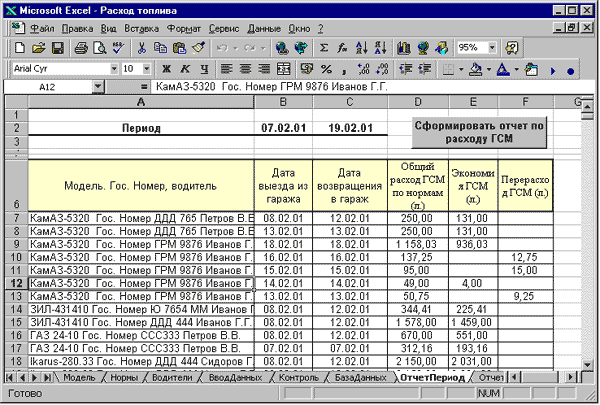Center text alignment icon
Image resolution: width=600 pixels, height=405 pixels.
click(245, 69)
